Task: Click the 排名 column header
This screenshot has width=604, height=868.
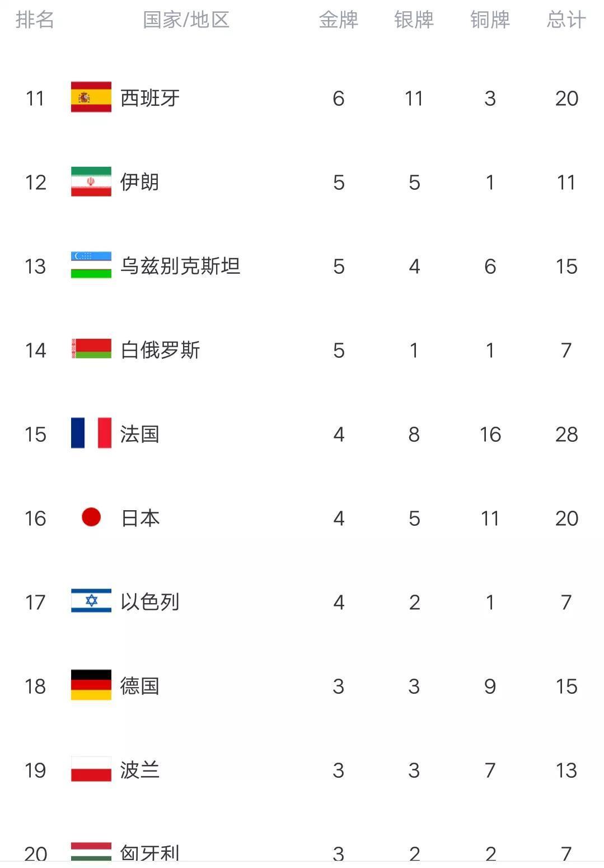Action: (35, 20)
